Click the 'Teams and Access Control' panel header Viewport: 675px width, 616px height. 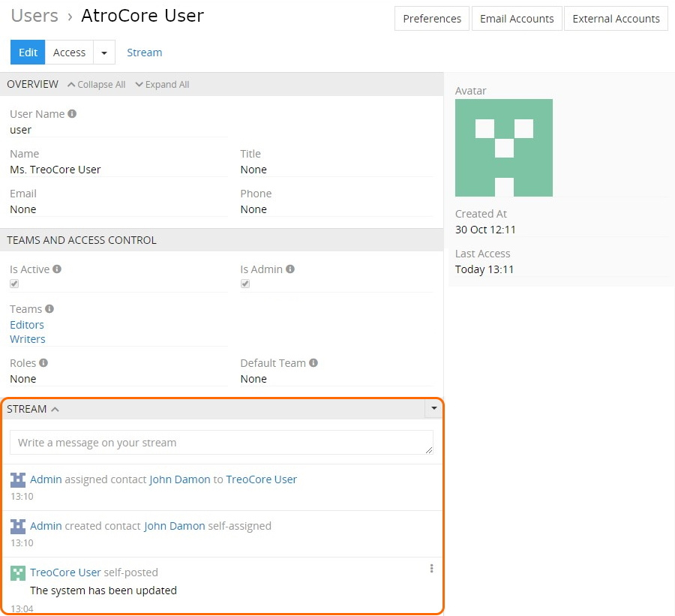222,240
